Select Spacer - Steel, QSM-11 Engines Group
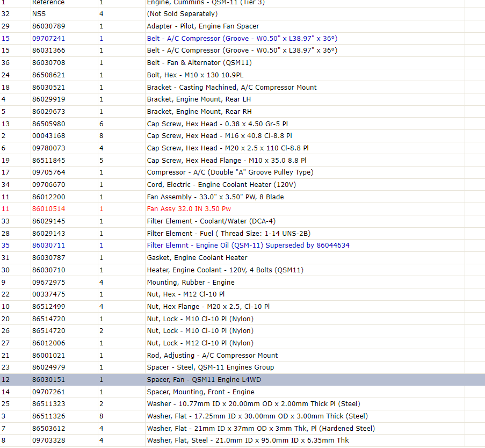 (211, 367)
